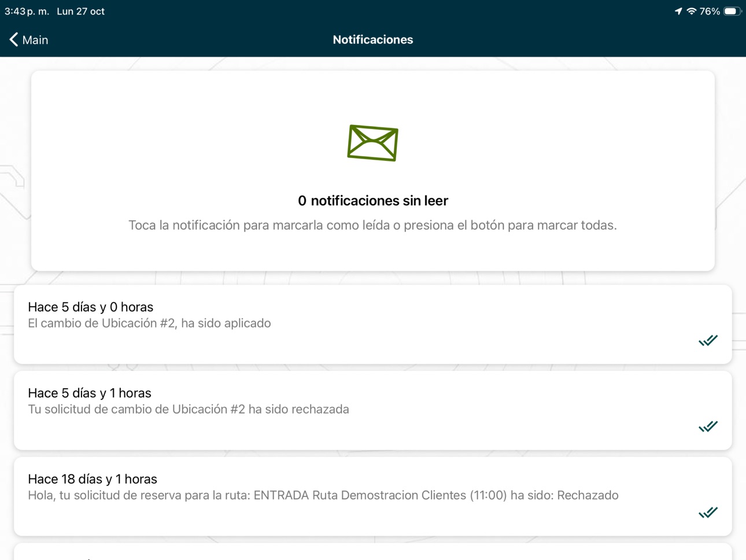Select text 'El cambio de Ubicación #2, ha sido aplicado'
Image resolution: width=746 pixels, height=560 pixels.
pyautogui.click(x=149, y=323)
